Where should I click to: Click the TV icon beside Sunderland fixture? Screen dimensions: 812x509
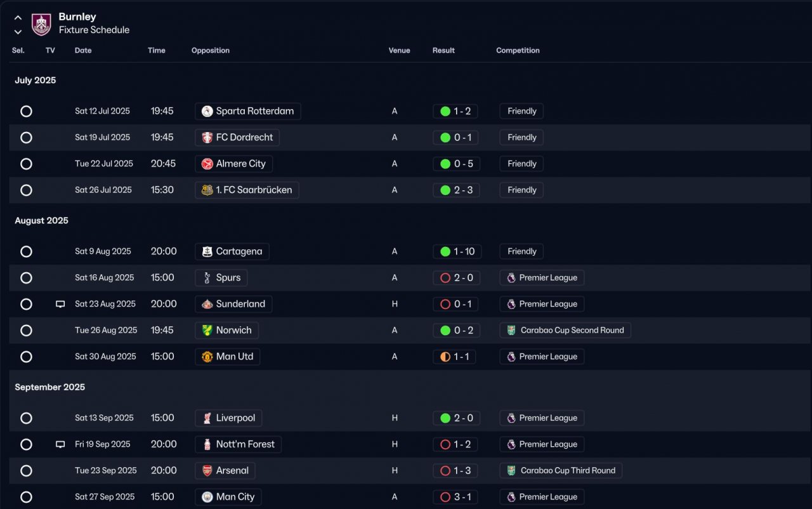pyautogui.click(x=60, y=304)
